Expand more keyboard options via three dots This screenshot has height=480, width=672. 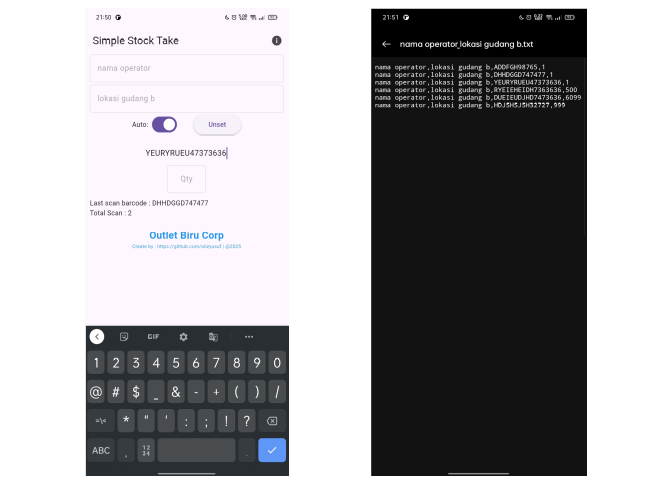click(x=249, y=337)
